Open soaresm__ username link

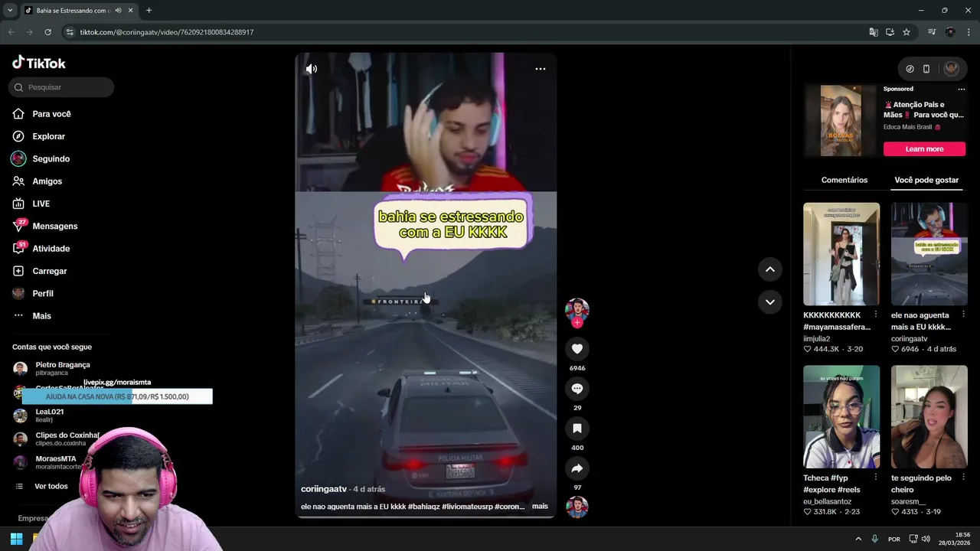point(908,501)
